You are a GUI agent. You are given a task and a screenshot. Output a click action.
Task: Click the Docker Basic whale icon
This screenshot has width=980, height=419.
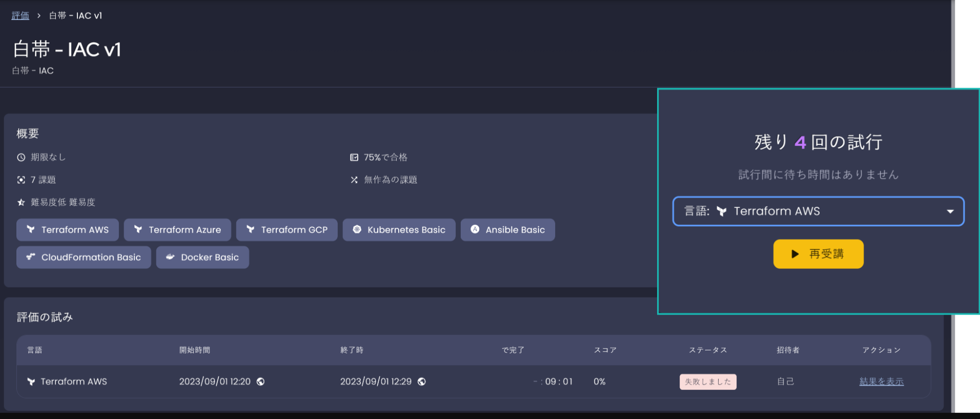point(170,257)
